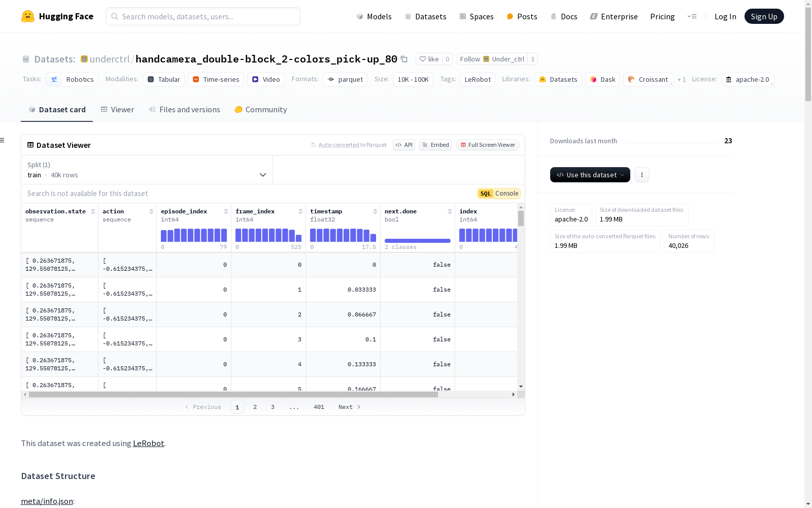Image resolution: width=812 pixels, height=508 pixels.
Task: Open the meta/info.json link
Action: (x=47, y=501)
